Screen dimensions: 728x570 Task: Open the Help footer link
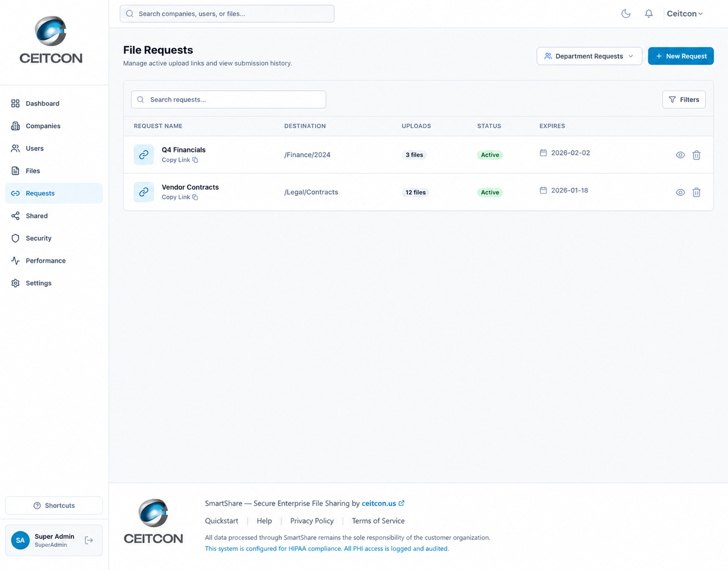click(x=264, y=521)
